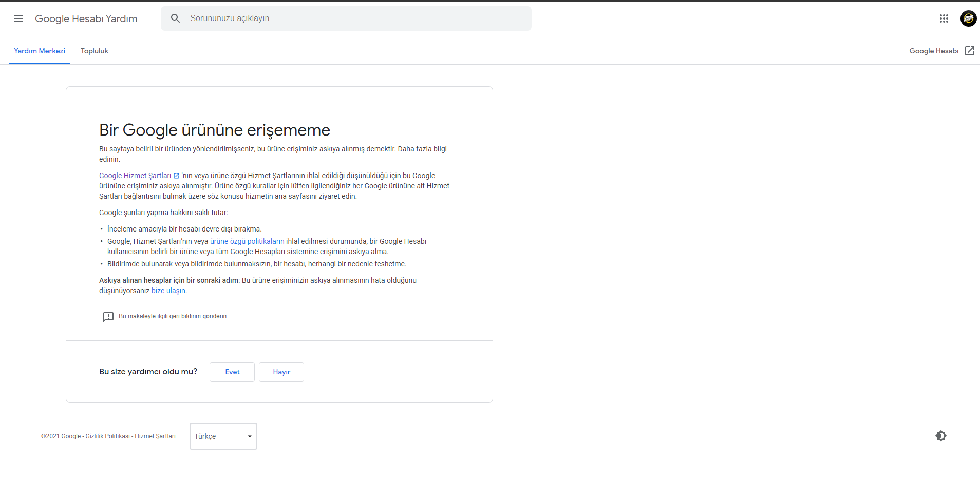
Task: Click the 'bize ulaşın' link
Action: click(x=168, y=291)
